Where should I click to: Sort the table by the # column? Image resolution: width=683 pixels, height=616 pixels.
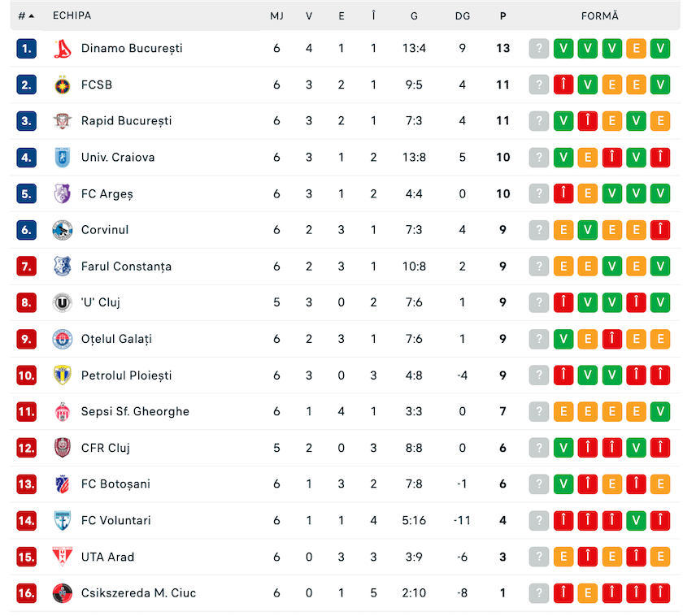click(26, 16)
